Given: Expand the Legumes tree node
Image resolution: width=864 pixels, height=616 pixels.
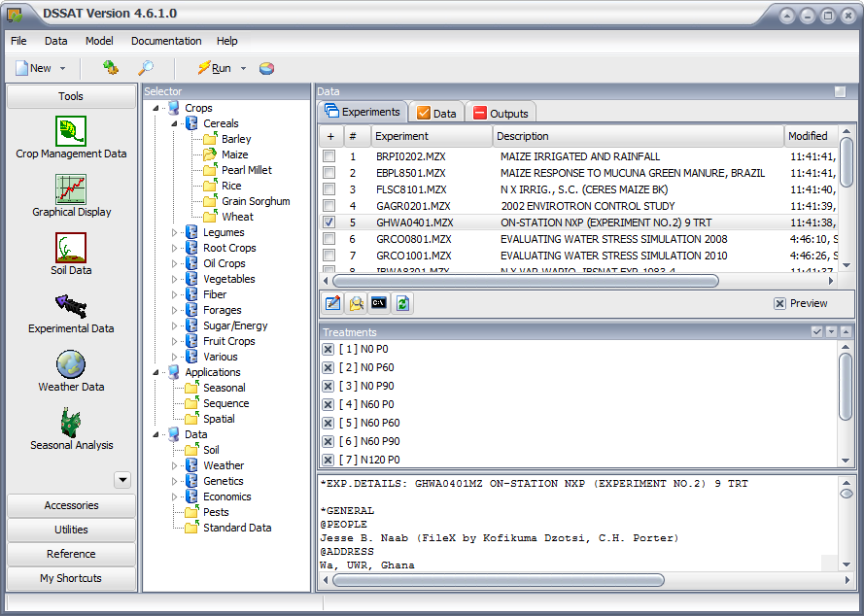Looking at the screenshot, I should 174,232.
